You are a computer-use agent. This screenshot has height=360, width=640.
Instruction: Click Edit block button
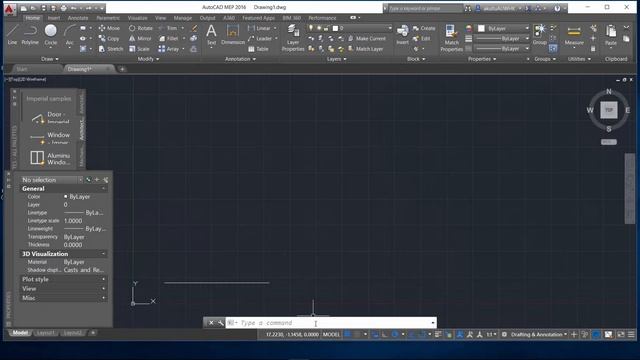pos(422,38)
